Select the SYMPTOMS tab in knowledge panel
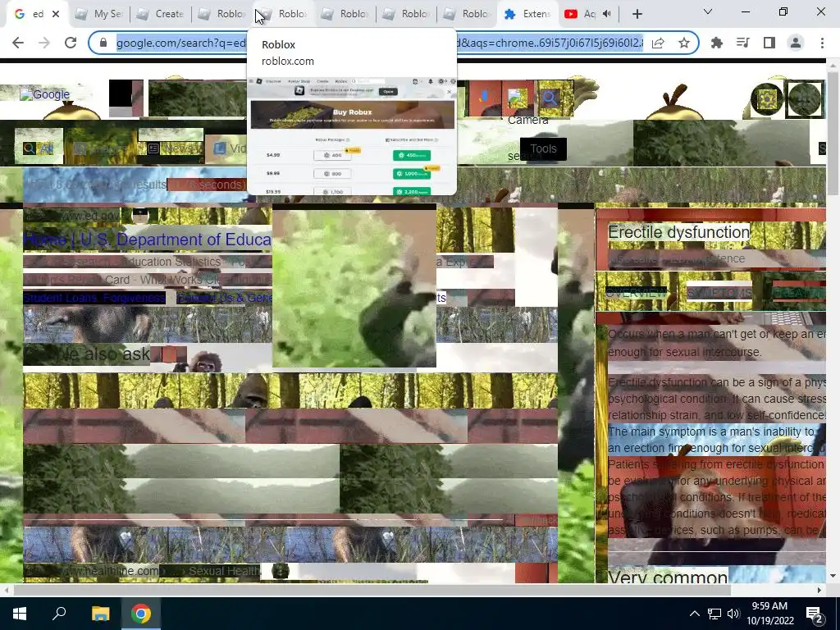Screen dimensions: 840x630 tap(719, 293)
